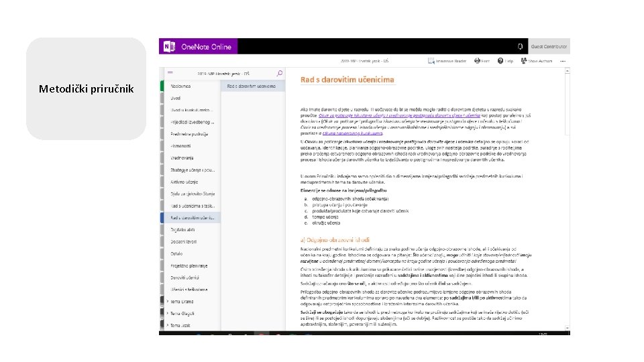The image size is (644, 362).
Task: Click the notebook name in the navigation header
Action: point(223,74)
